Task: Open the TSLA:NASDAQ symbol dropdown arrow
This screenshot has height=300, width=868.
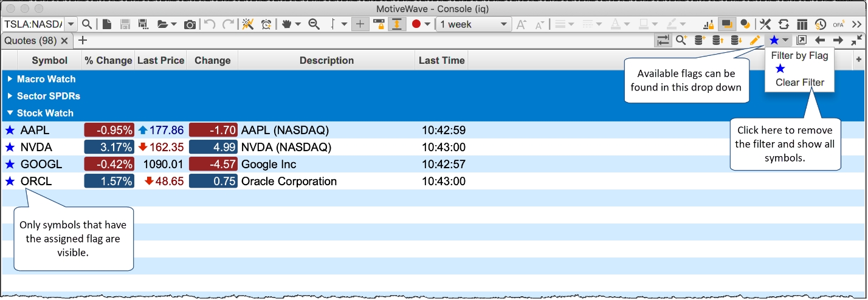Action: click(x=71, y=24)
